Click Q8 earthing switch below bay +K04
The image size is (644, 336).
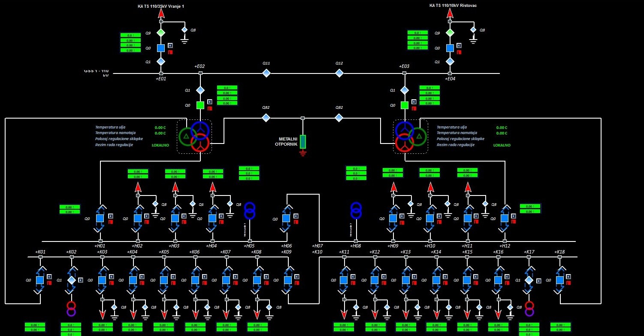pyautogui.click(x=145, y=307)
